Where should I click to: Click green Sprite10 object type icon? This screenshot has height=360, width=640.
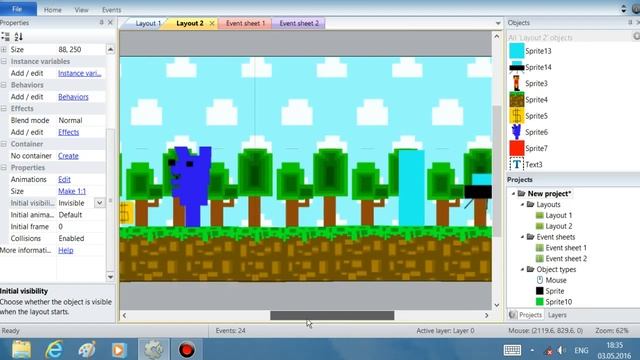[x=540, y=302]
